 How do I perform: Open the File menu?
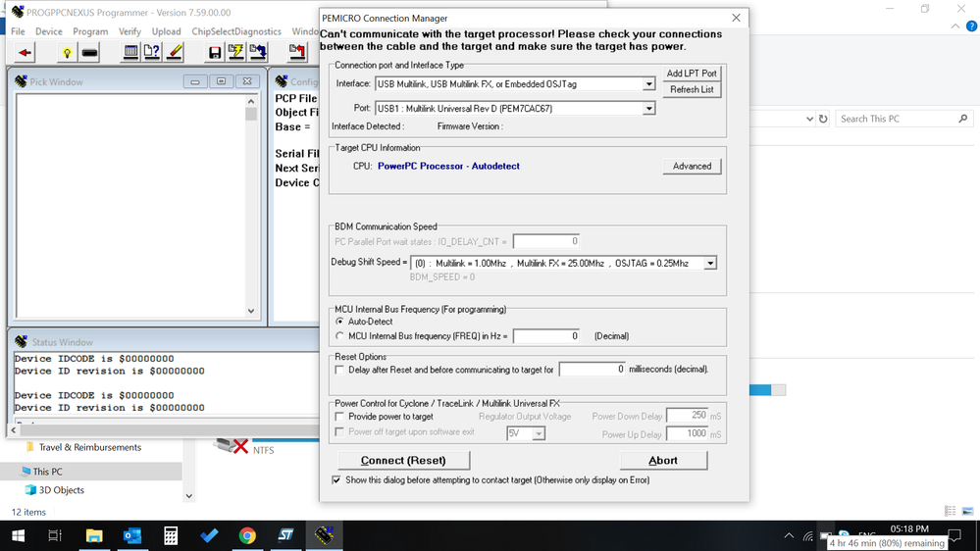[x=18, y=31]
